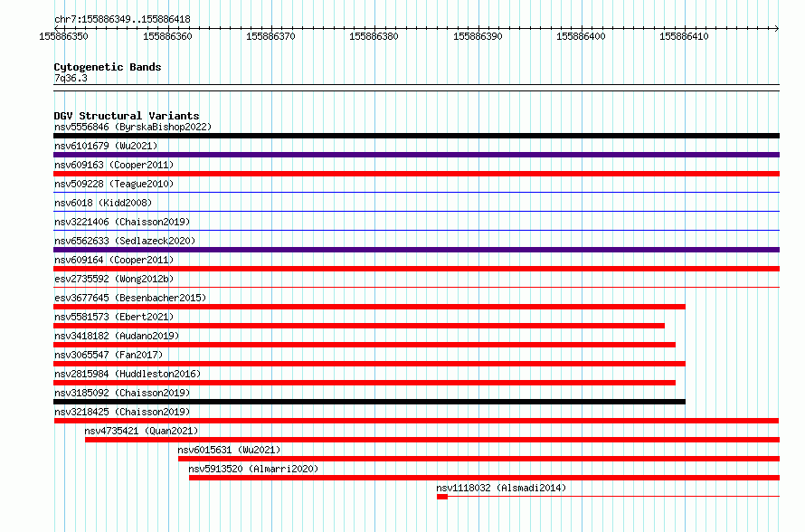The image size is (805, 532).
Task: Click the red bar of nsv609164
Action: coord(416,269)
